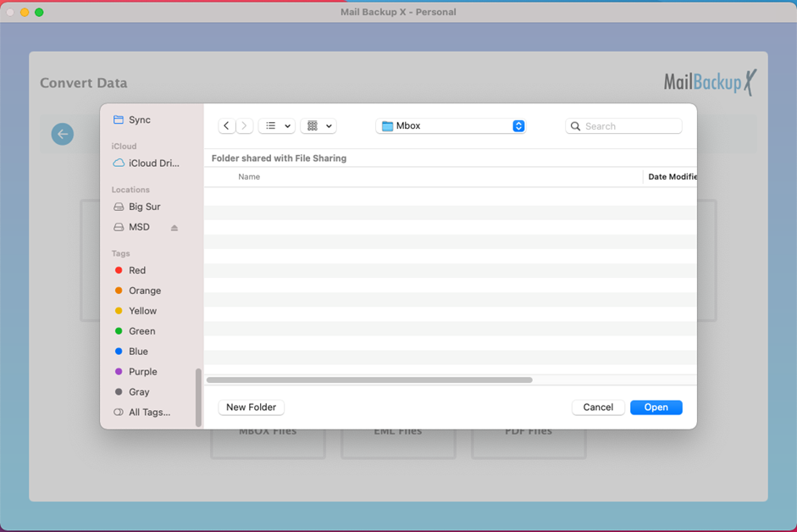Click the green zoom window button
Image resolution: width=797 pixels, height=532 pixels.
click(x=39, y=12)
